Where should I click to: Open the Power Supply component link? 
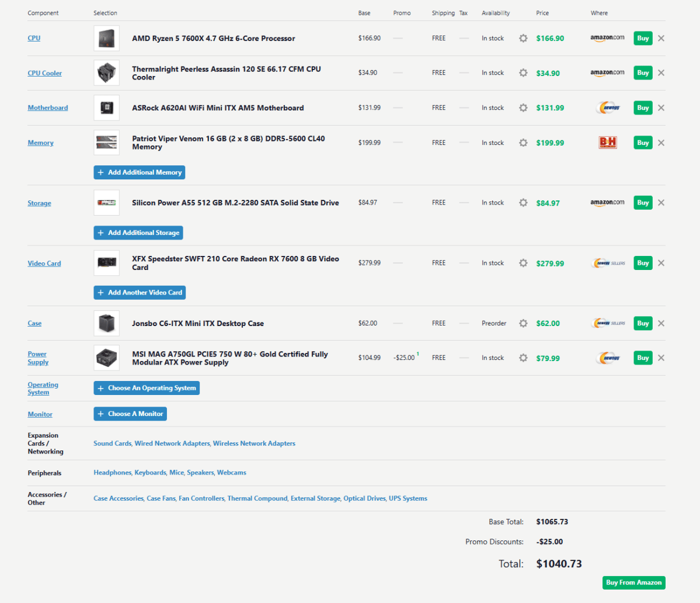(x=38, y=358)
